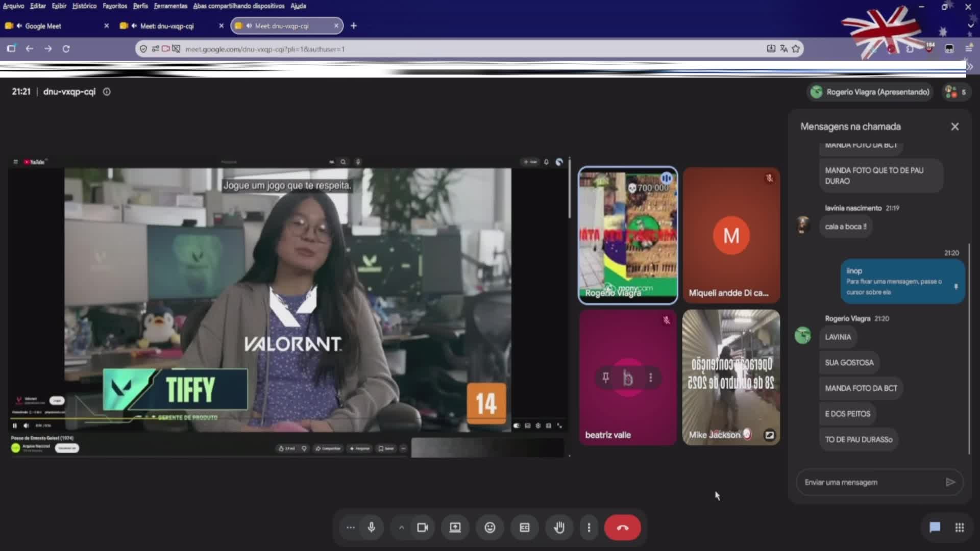This screenshot has height=551, width=980.
Task: Toggle the chat panel icon
Action: coord(935,528)
